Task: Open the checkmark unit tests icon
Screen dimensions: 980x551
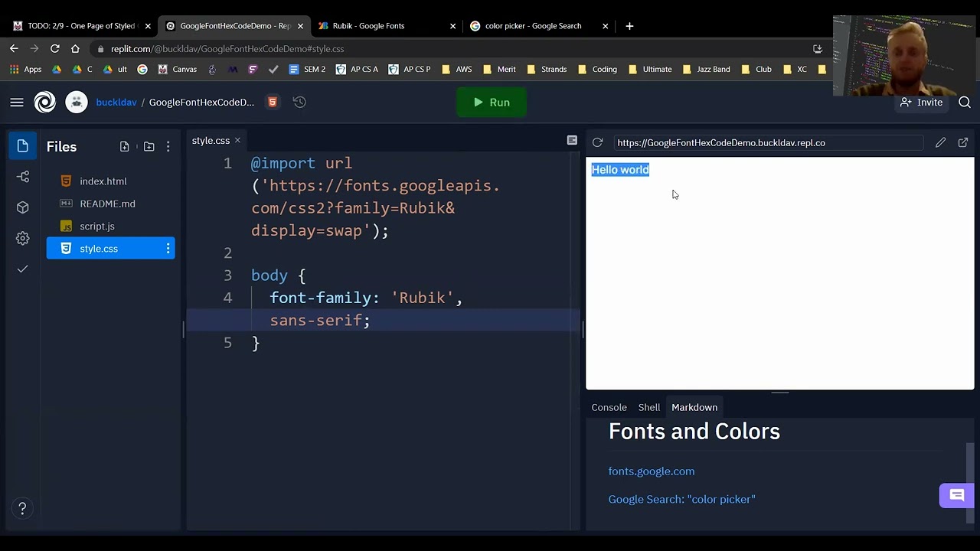Action: click(x=22, y=269)
